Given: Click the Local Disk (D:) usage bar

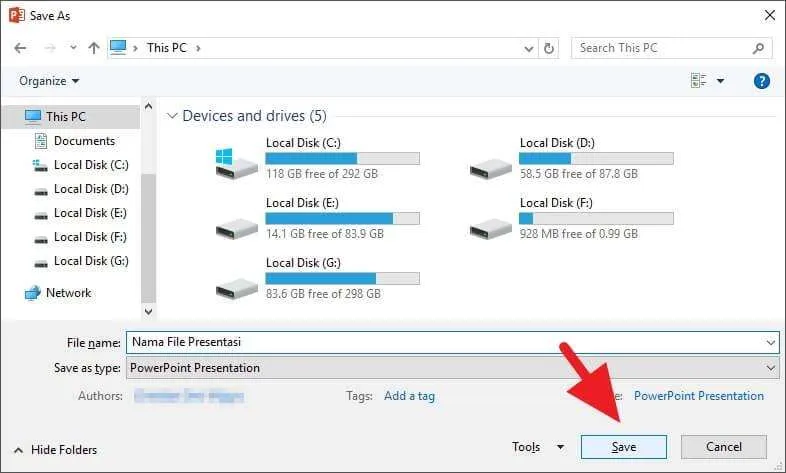Looking at the screenshot, I should [x=596, y=159].
